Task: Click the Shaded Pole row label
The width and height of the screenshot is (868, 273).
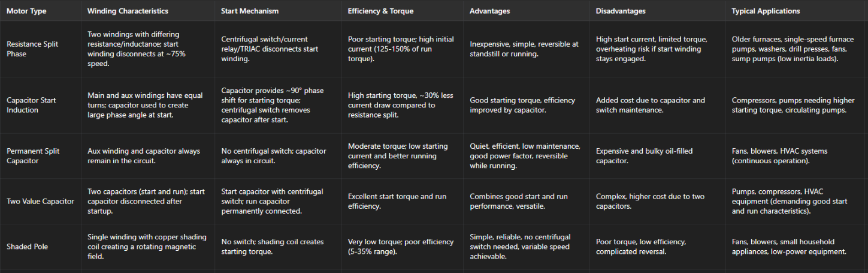Action: [27, 247]
